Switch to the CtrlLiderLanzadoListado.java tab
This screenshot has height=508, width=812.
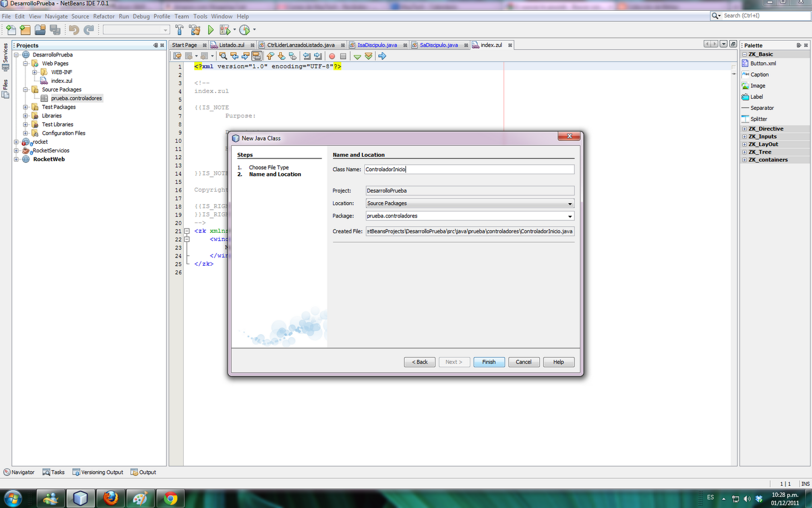(x=301, y=45)
